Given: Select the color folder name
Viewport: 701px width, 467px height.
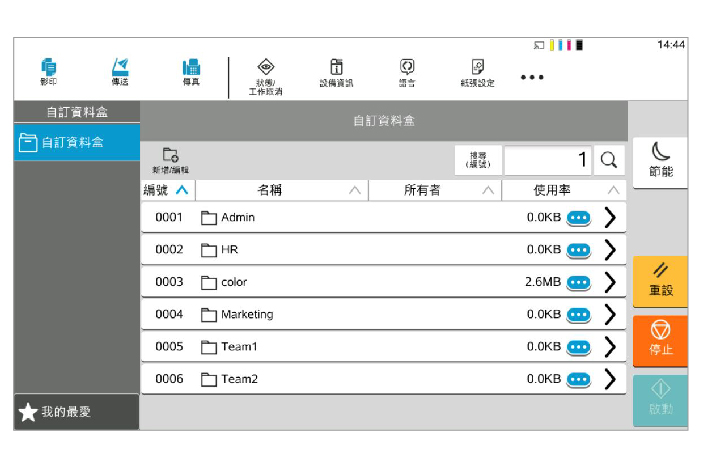Looking at the screenshot, I should (234, 282).
